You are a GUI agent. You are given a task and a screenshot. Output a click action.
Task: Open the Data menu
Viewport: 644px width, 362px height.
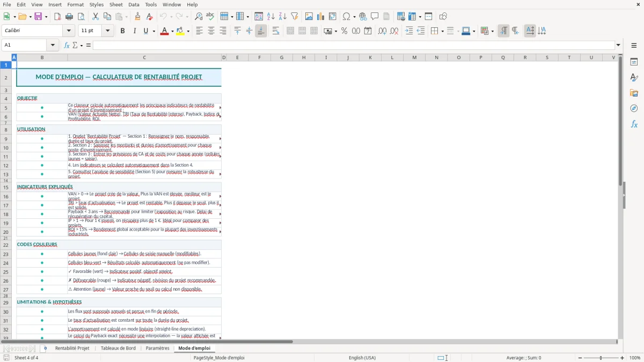coord(134,4)
